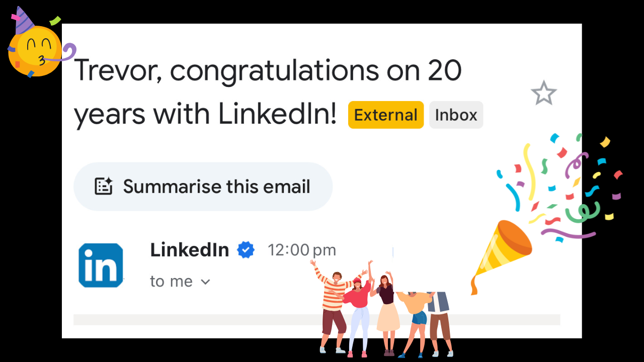This screenshot has width=644, height=362.
Task: Star this LinkedIn email
Action: point(543,94)
